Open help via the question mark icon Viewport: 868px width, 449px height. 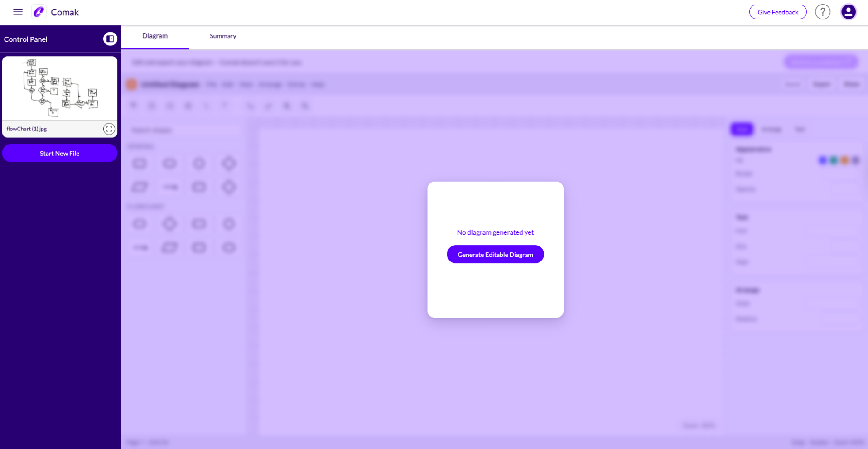[823, 12]
